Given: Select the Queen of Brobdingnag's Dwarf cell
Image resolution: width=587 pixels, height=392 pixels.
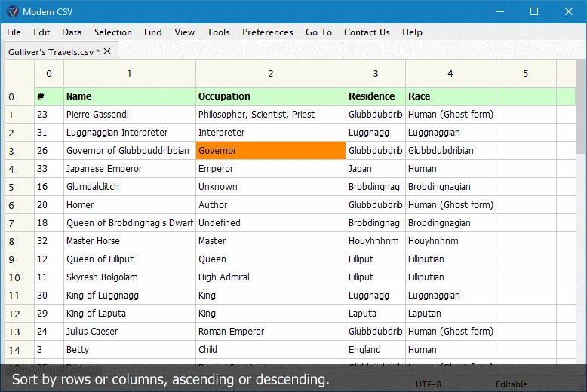Looking at the screenshot, I should 130,223.
